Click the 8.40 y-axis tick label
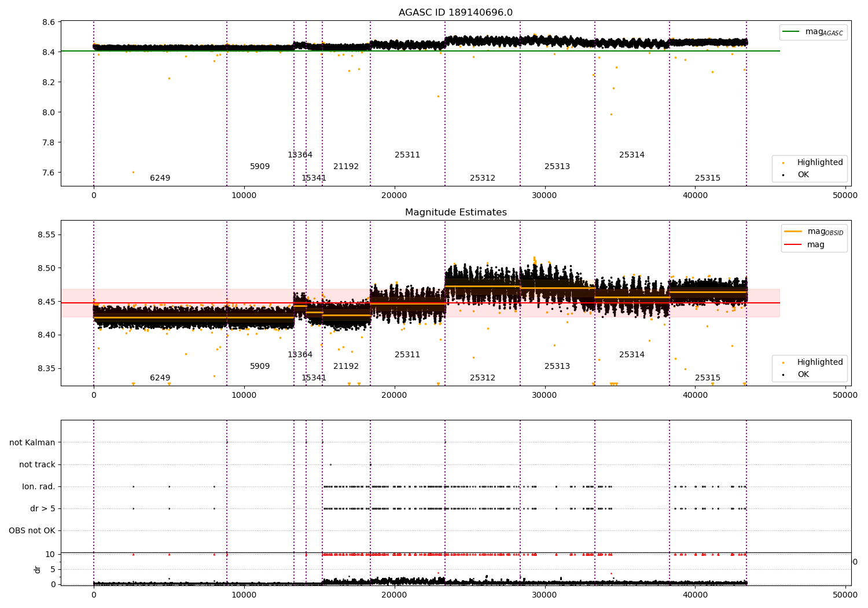 [46, 335]
